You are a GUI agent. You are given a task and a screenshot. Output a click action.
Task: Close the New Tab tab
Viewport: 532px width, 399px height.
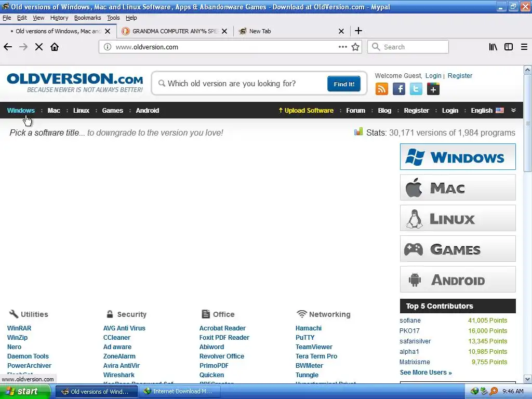[x=341, y=31]
